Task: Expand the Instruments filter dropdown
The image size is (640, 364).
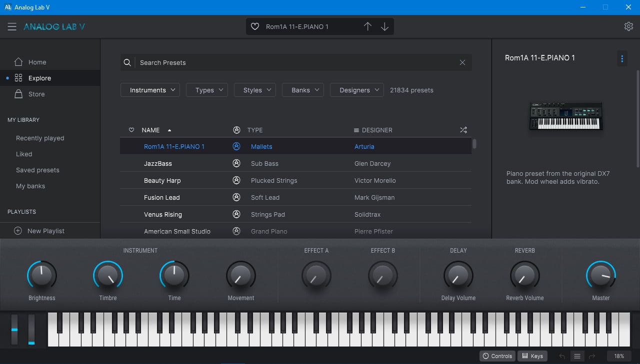Action: click(150, 90)
